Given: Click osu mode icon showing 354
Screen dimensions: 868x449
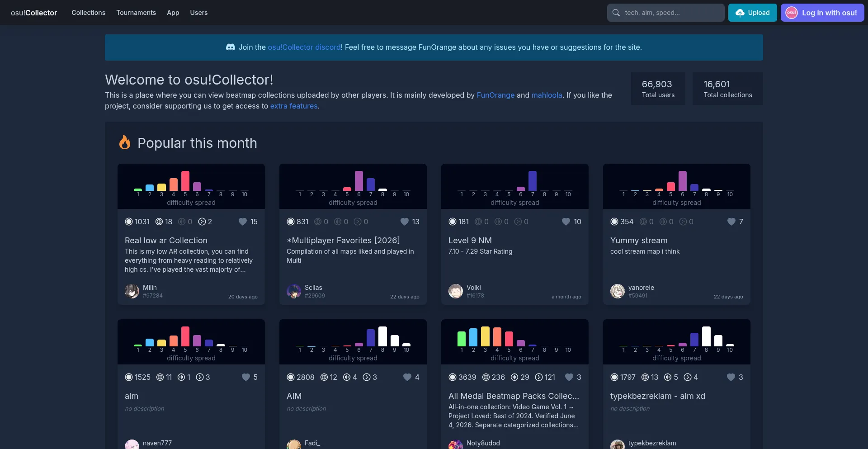Looking at the screenshot, I should point(614,222).
